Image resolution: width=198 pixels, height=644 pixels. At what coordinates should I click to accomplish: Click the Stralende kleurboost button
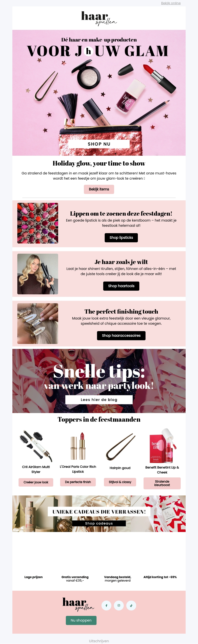tap(162, 483)
